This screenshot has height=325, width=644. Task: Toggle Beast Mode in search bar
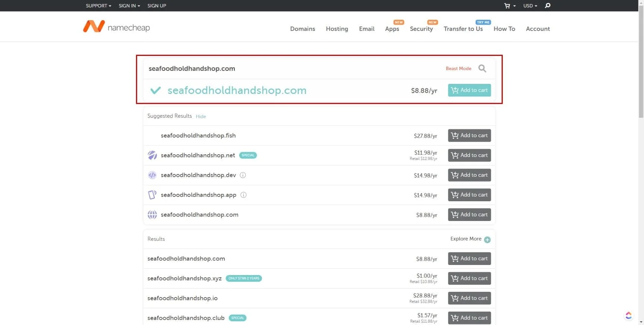(x=458, y=69)
